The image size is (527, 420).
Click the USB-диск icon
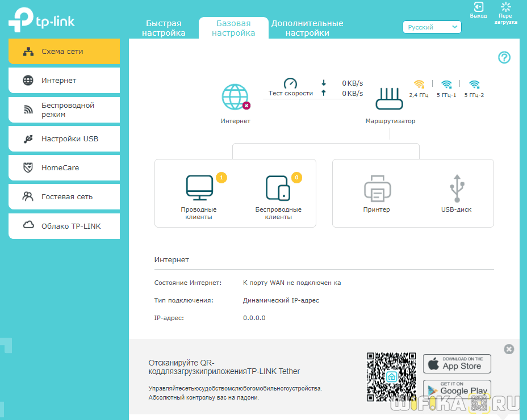pyautogui.click(x=457, y=189)
